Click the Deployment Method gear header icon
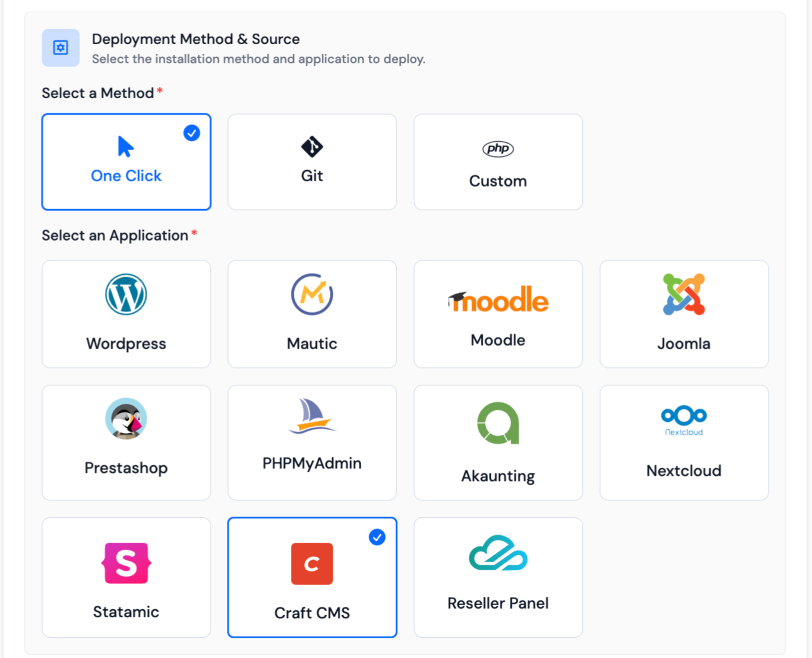This screenshot has height=658, width=812. pos(60,48)
